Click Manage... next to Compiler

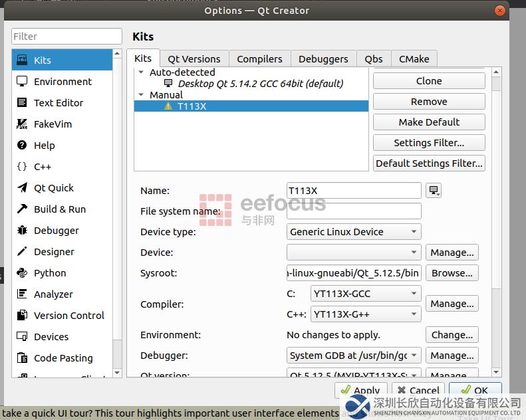452,303
